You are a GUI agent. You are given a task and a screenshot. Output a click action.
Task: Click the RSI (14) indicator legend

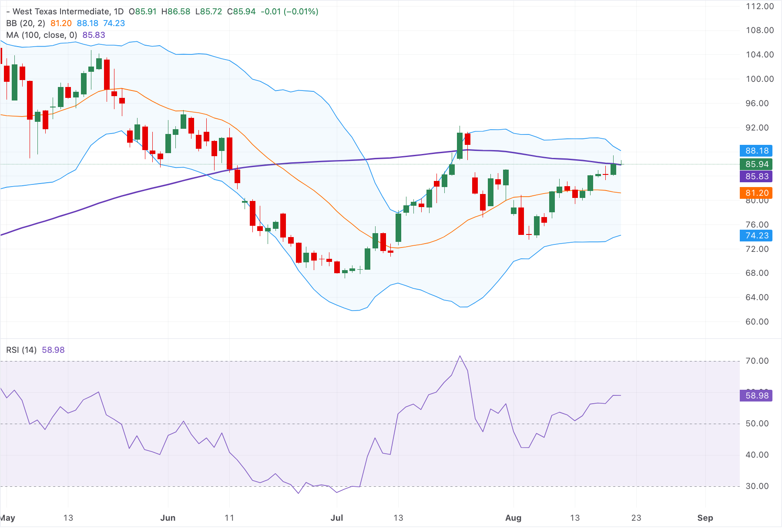click(21, 350)
